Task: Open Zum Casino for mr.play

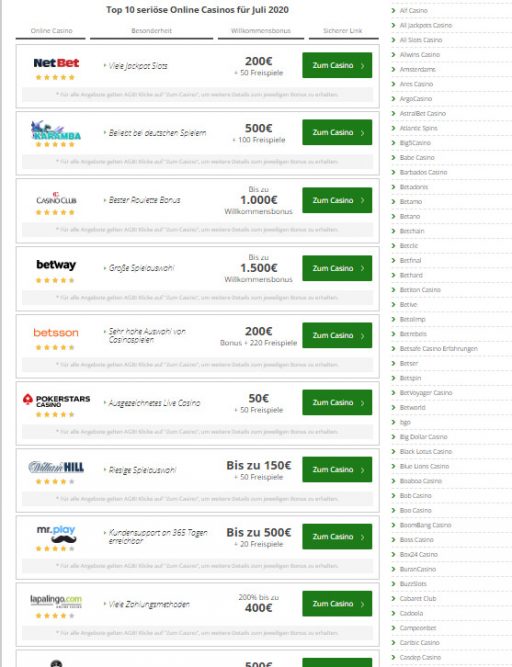Action: 337,536
